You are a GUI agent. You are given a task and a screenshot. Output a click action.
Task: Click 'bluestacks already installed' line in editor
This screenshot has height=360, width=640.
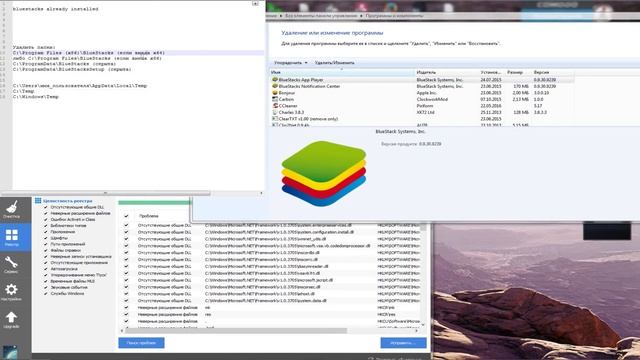point(56,9)
